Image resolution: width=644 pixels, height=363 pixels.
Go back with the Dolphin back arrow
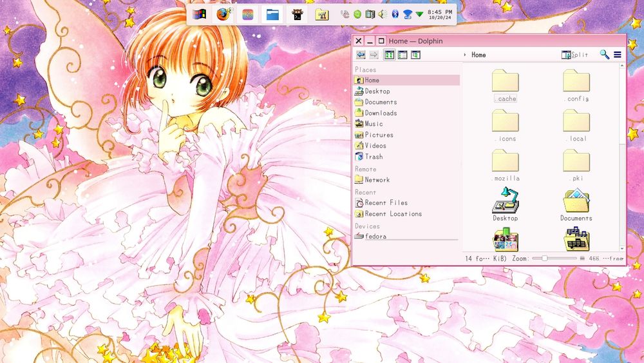point(361,55)
